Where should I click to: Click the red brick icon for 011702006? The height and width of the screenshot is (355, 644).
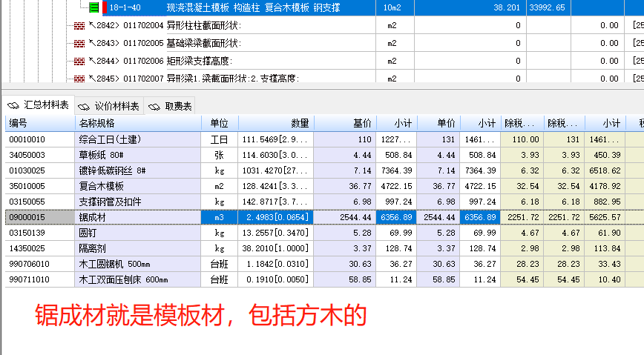coord(79,62)
